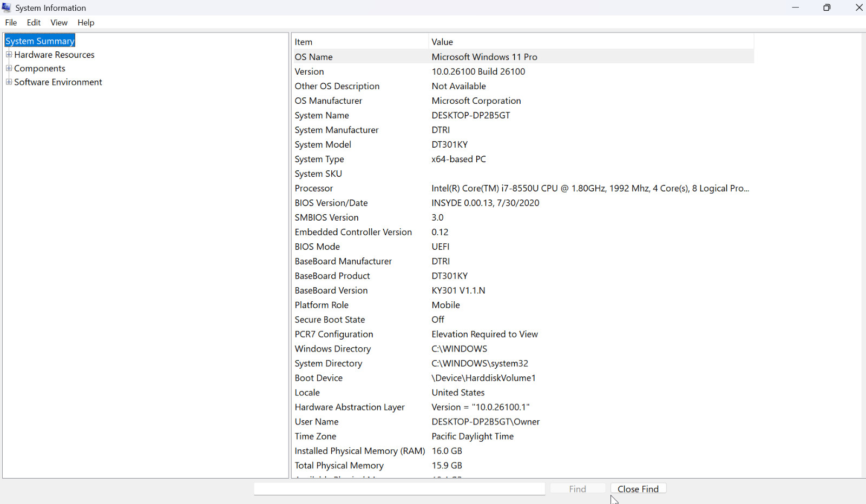Image resolution: width=866 pixels, height=504 pixels.
Task: Select the Locale row
Action: (523, 393)
